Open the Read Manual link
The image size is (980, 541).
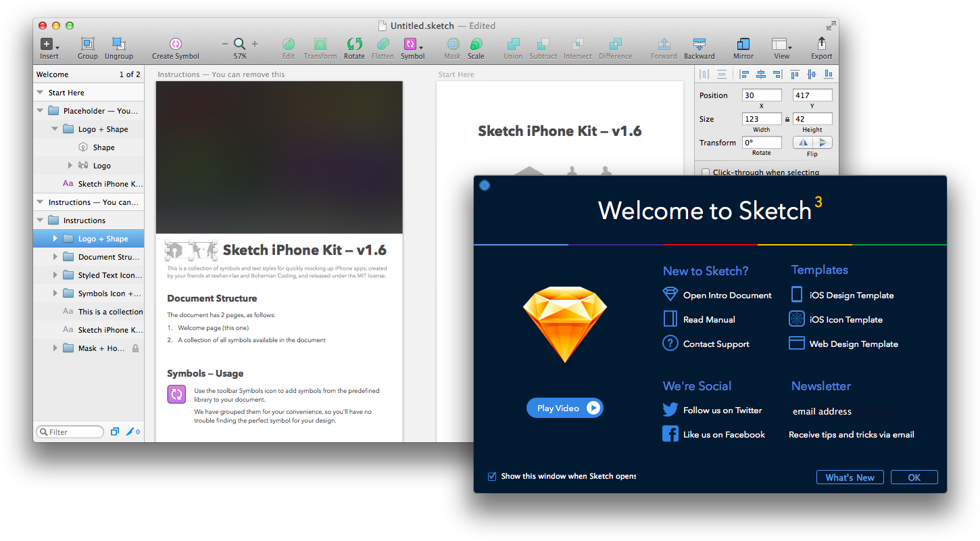[700, 319]
